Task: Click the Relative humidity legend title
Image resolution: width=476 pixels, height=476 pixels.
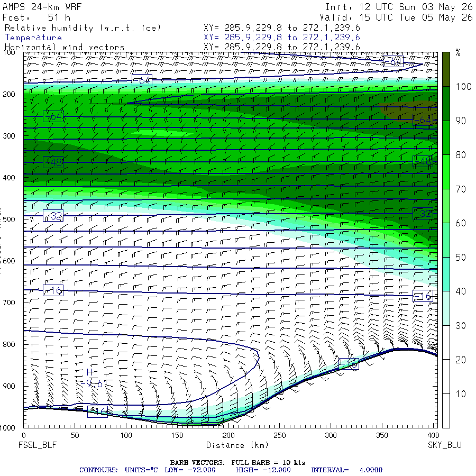Action: pos(83,28)
